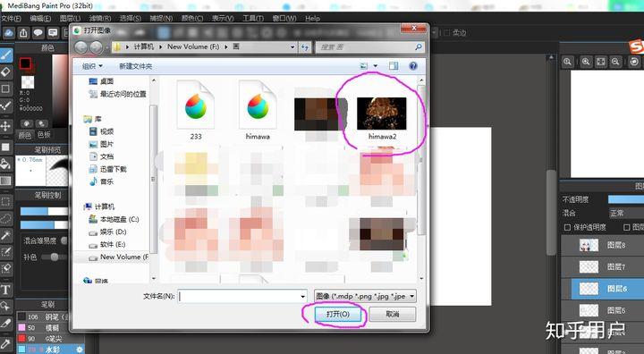Screen dimensions: 644x354
Task: Toggle the 混合难易度 switch
Action: (64, 240)
